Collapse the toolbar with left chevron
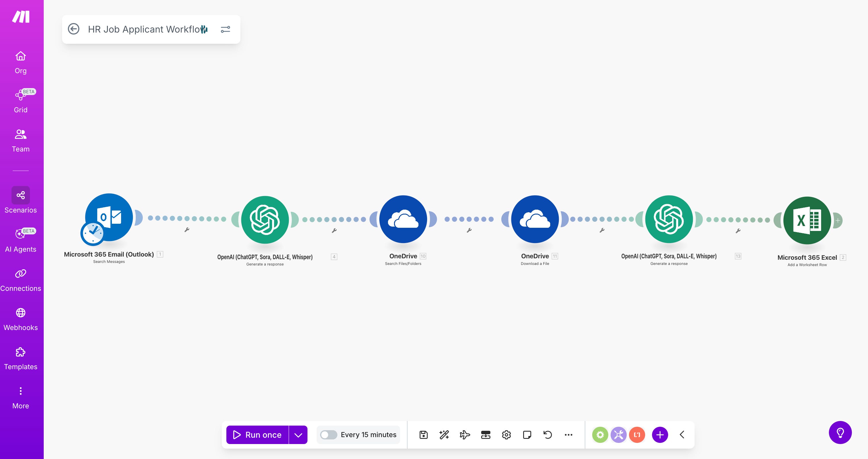The image size is (868, 459). pyautogui.click(x=682, y=435)
